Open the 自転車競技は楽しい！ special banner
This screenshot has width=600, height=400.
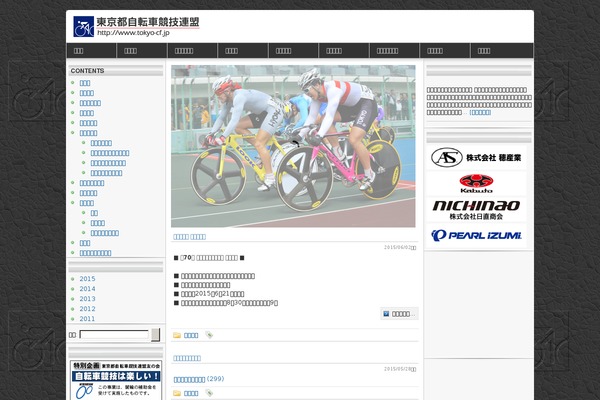pos(116,380)
